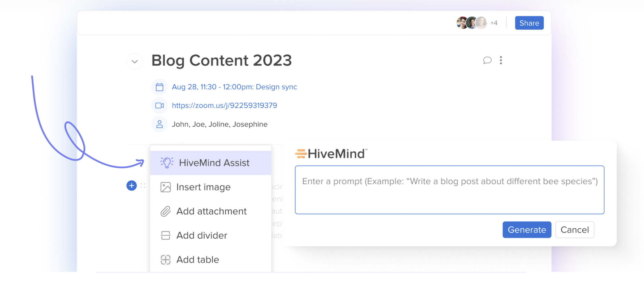
Task: Open comments with the speech bubble icon
Action: pyautogui.click(x=487, y=60)
